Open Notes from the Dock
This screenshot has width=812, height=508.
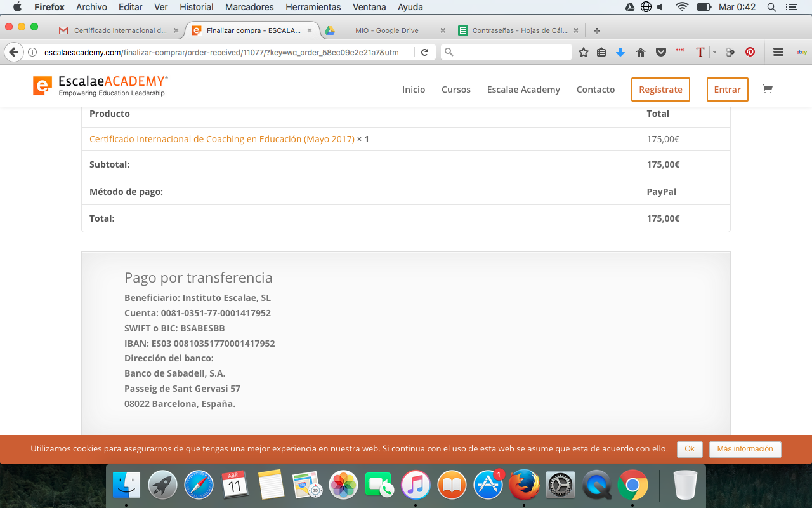[272, 485]
